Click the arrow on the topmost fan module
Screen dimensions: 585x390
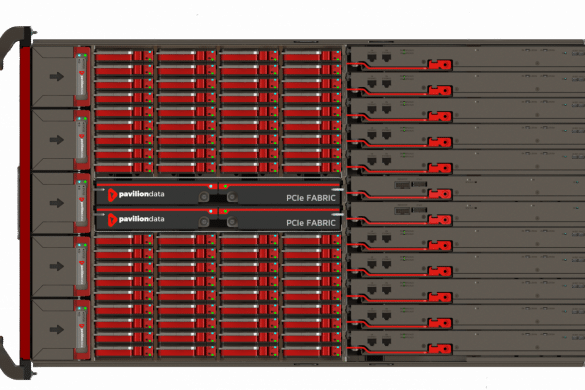57,77
